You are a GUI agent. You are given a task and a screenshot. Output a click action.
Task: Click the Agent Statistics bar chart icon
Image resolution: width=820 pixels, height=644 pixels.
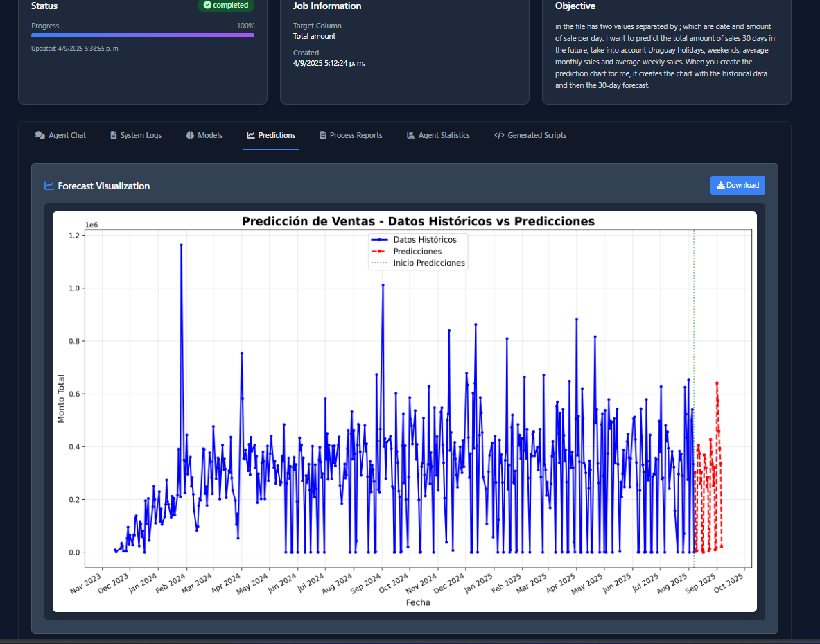[411, 135]
